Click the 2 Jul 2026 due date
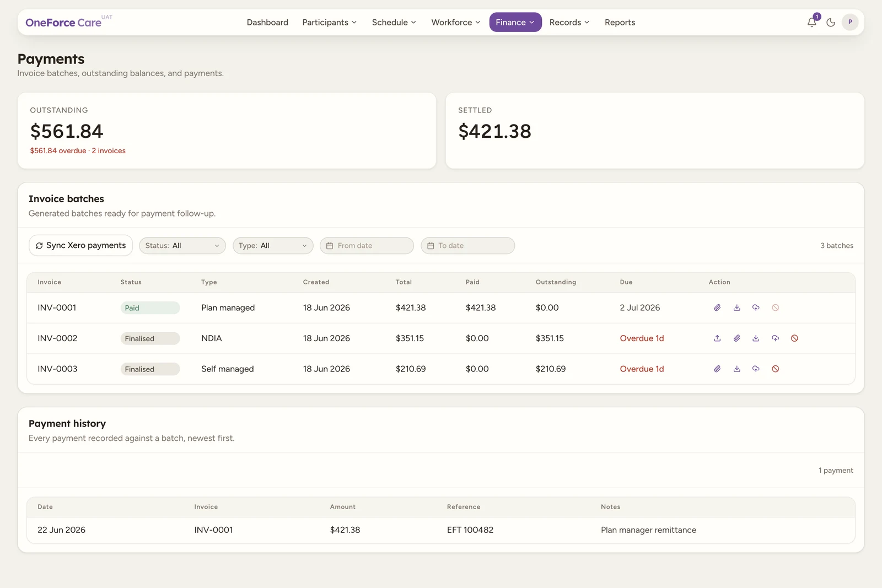Image resolution: width=882 pixels, height=588 pixels. (639, 308)
